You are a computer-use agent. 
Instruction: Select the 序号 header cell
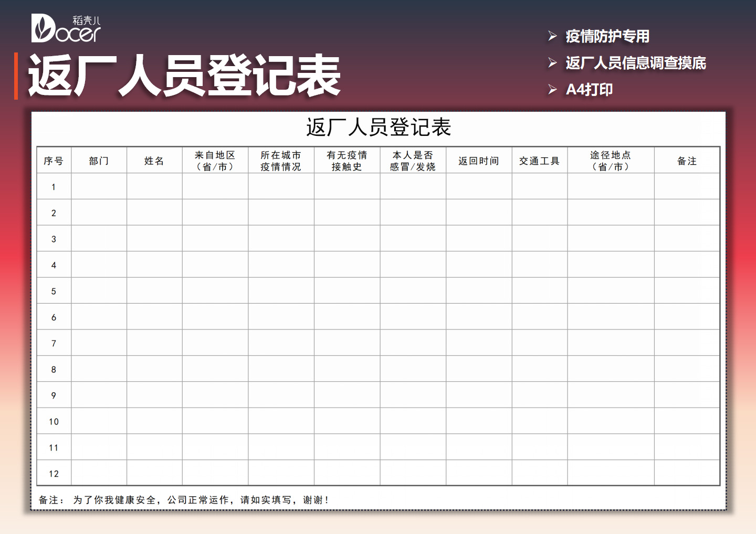click(53, 161)
